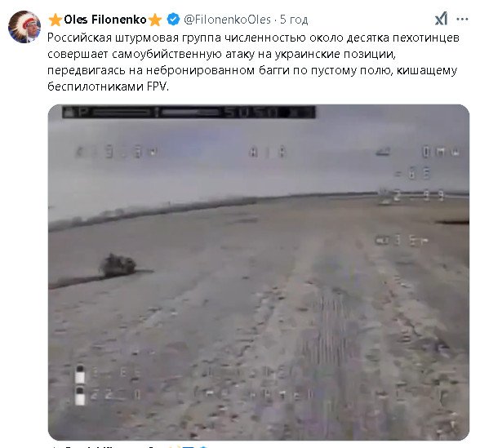The height and width of the screenshot is (448, 480).
Task: Click the buggy vehicle in the video
Action: (118, 264)
